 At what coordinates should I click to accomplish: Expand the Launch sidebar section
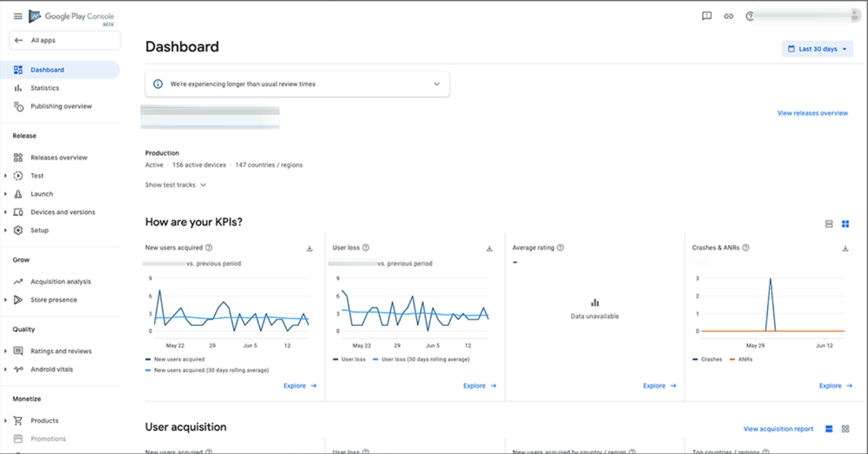pyautogui.click(x=6, y=194)
